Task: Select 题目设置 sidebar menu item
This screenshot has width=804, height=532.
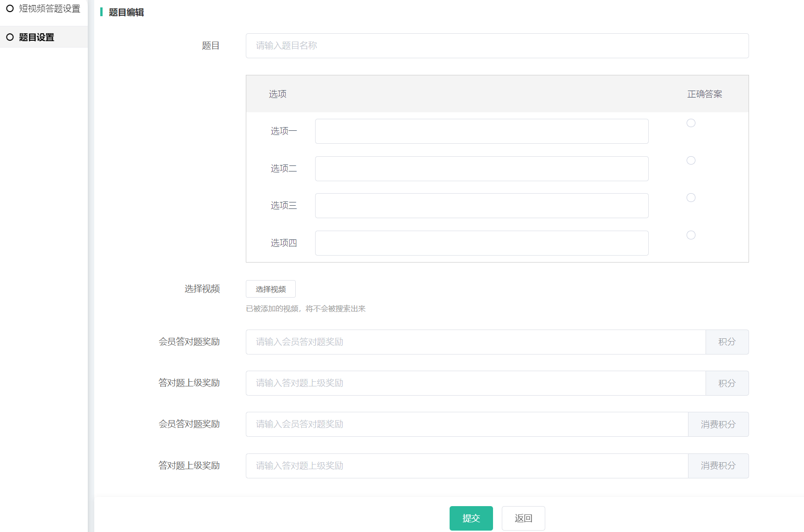Action: coord(37,37)
